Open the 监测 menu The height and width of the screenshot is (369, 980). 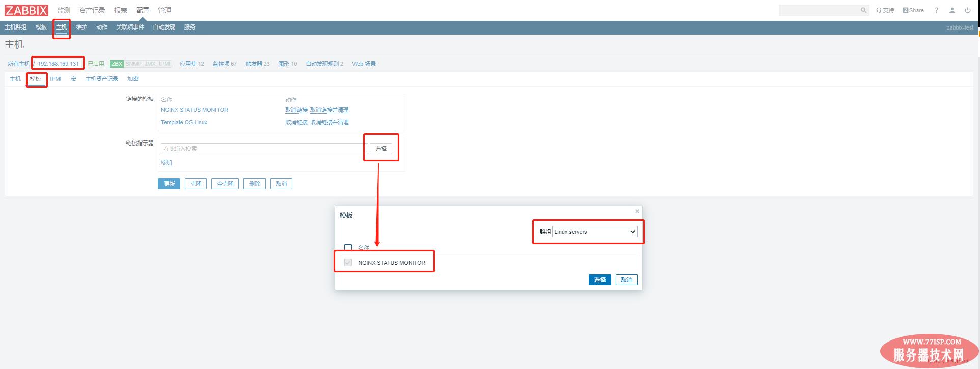pyautogui.click(x=64, y=10)
